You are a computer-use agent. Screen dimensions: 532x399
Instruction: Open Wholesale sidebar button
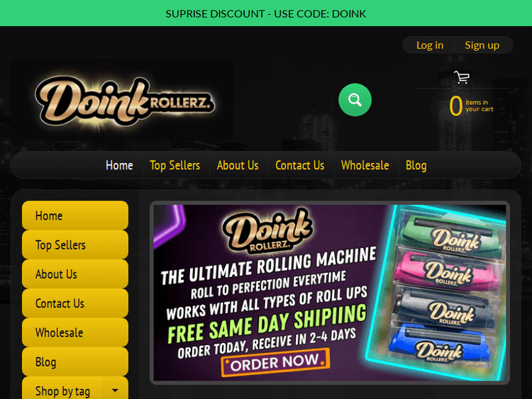[x=75, y=332]
